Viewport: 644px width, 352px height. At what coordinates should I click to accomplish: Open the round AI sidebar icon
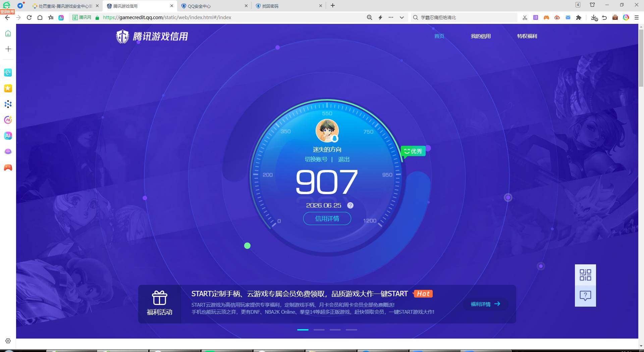coord(8,120)
